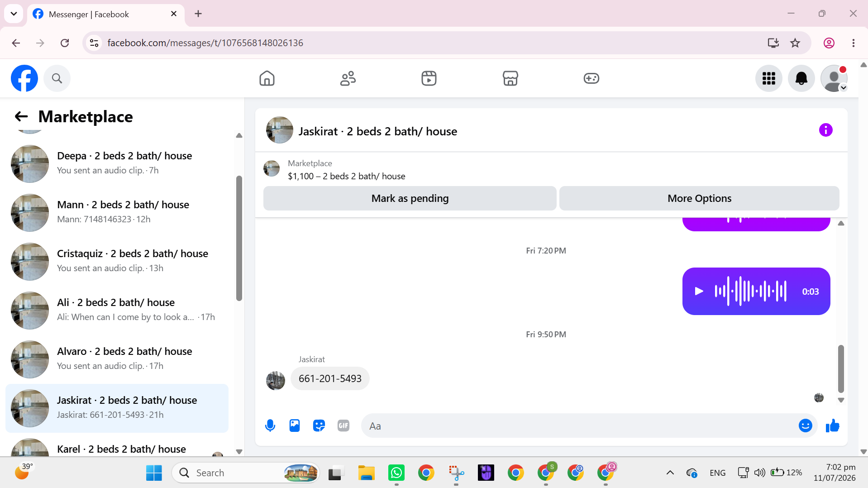The height and width of the screenshot is (488, 868).
Task: Click the back arrow beside Marketplace
Action: click(21, 116)
